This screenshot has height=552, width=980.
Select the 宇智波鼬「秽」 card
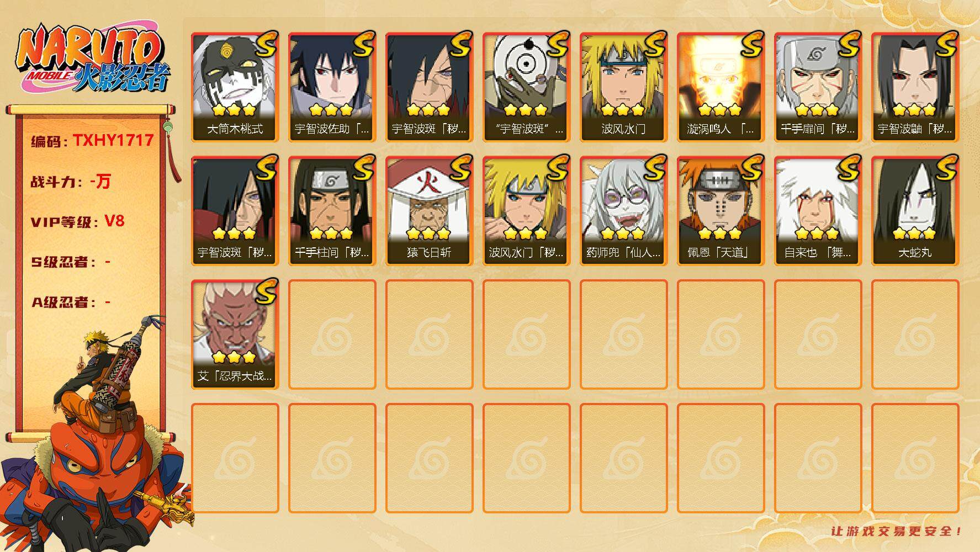point(915,87)
